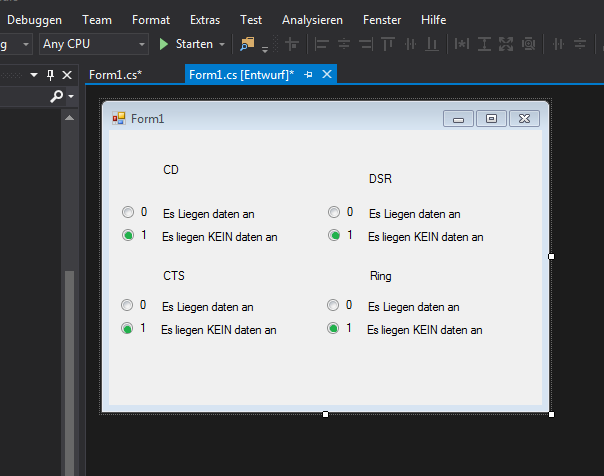The width and height of the screenshot is (604, 476).
Task: Click the toolbar overflow options arrow
Action: (x=265, y=49)
